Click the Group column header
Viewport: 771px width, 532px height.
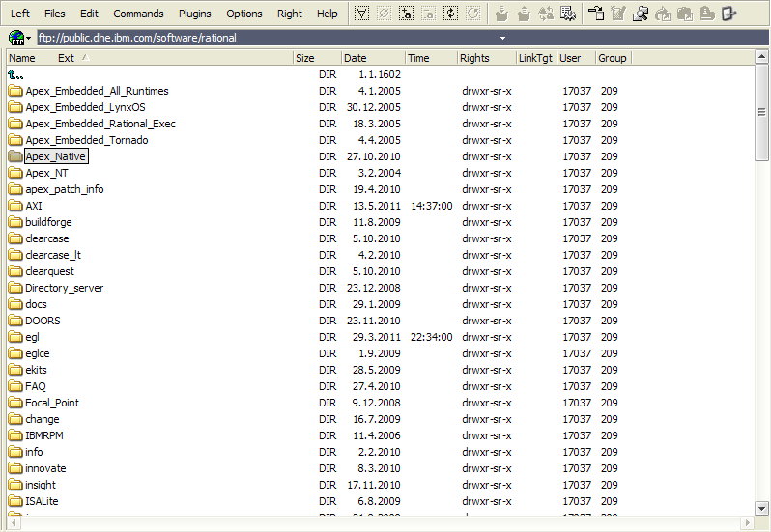click(x=614, y=58)
